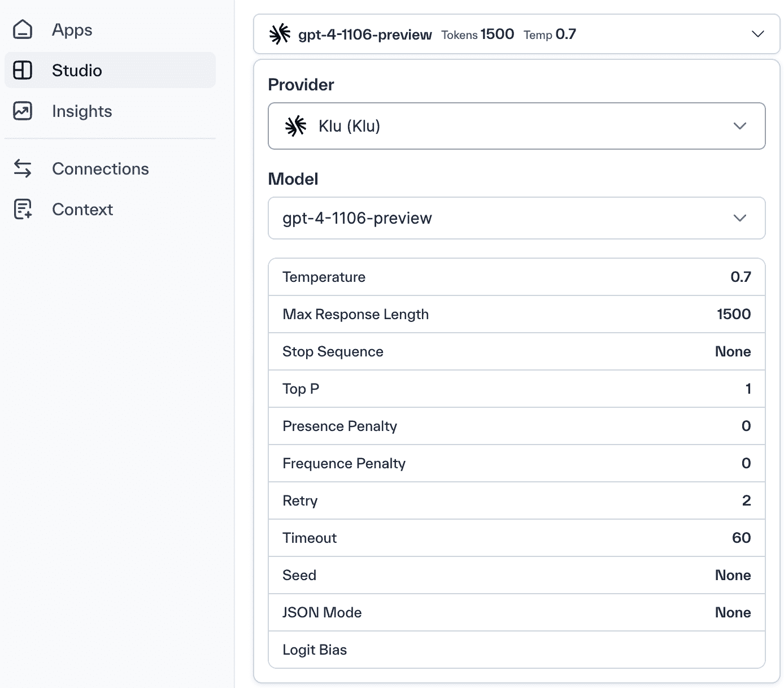Click the Klu logo in model header
The height and width of the screenshot is (688, 784).
[280, 34]
